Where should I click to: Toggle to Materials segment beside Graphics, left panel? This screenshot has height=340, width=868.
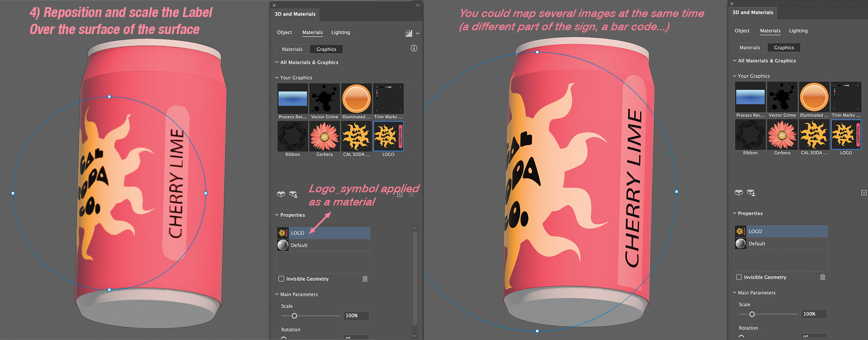click(292, 49)
